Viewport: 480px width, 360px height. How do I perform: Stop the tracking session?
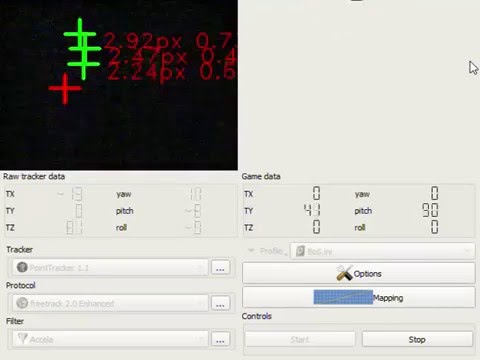pos(417,339)
